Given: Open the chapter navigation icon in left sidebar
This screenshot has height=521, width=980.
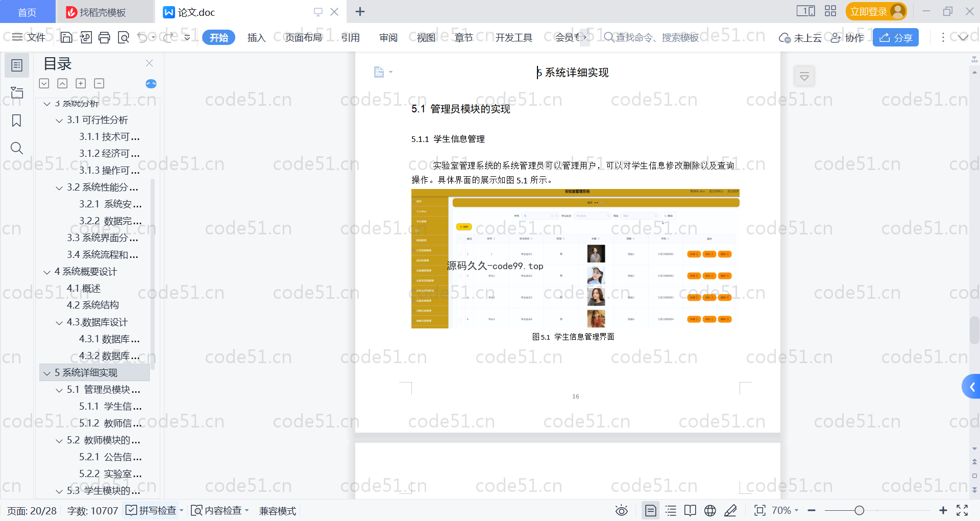Looking at the screenshot, I should point(17,92).
